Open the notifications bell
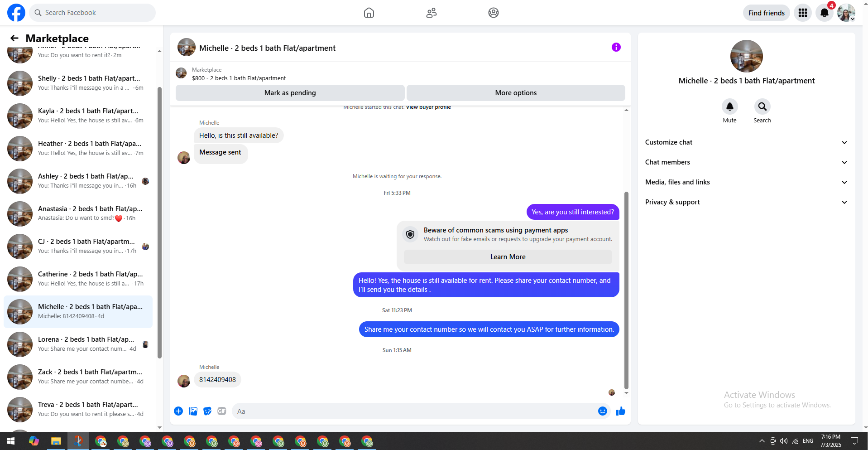The height and width of the screenshot is (450, 868). click(x=825, y=13)
